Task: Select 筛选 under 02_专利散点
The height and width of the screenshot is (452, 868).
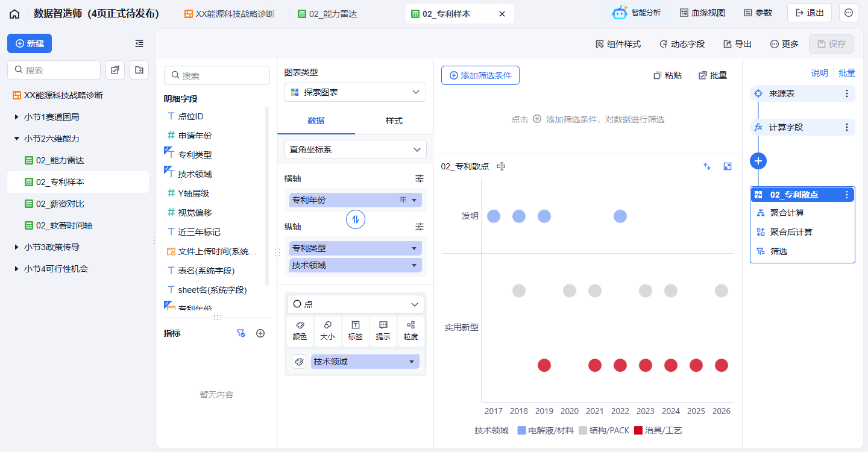Action: [779, 251]
